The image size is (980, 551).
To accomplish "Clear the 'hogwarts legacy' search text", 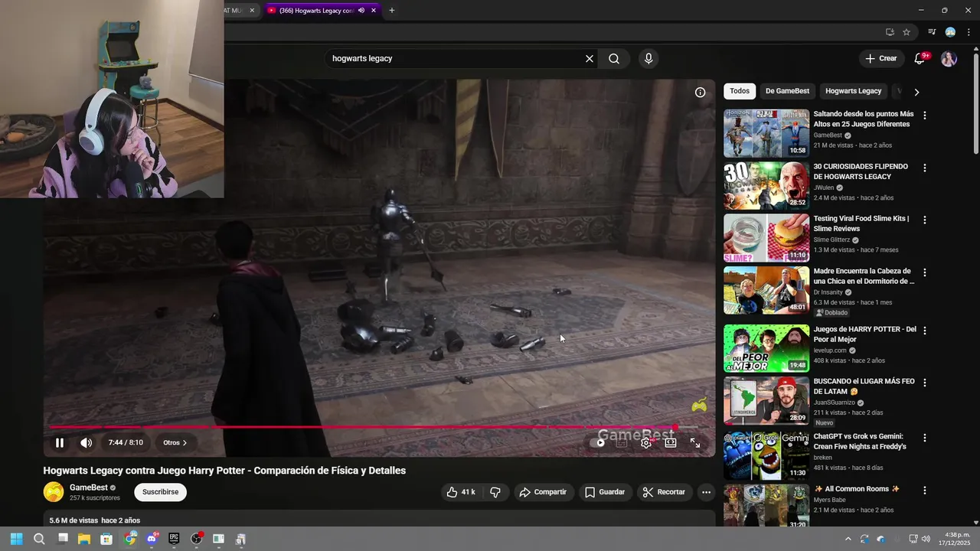I will 590,58.
